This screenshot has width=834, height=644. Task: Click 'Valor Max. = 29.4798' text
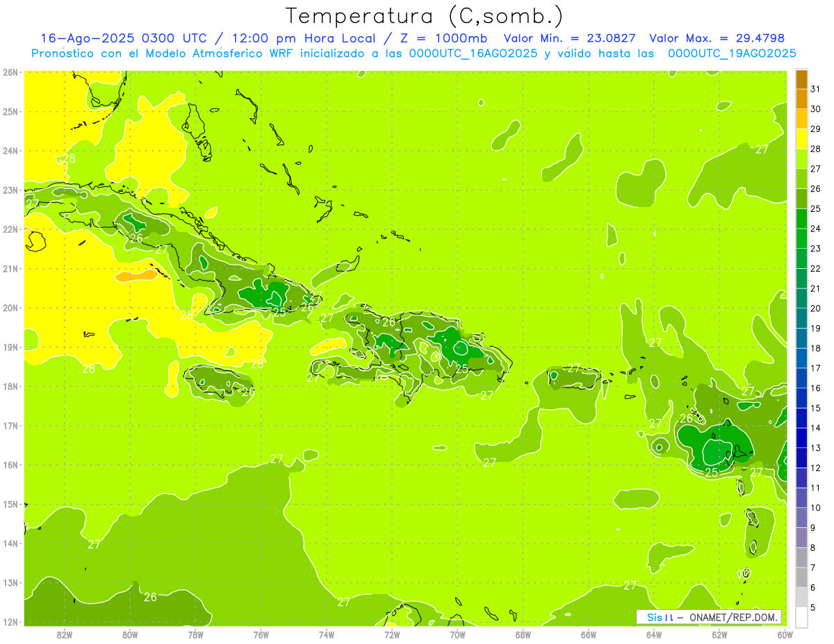(x=717, y=38)
